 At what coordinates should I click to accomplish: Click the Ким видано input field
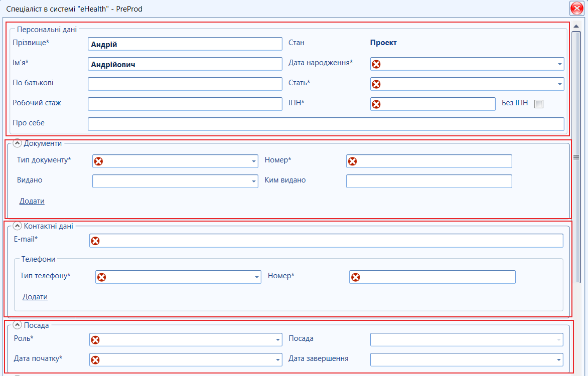429,181
